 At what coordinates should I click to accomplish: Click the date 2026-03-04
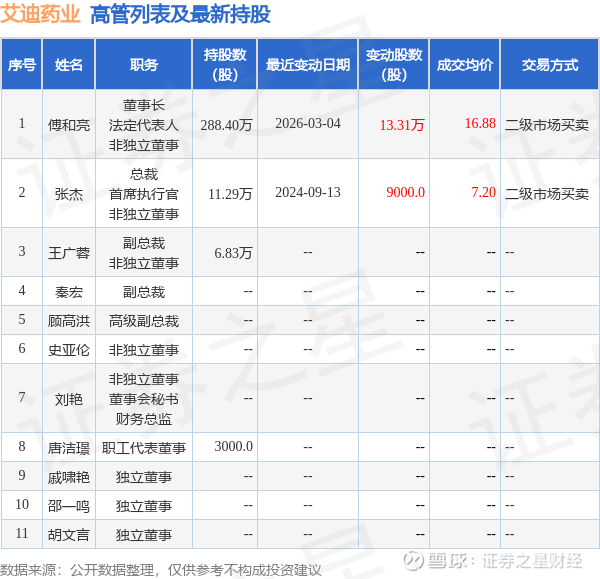coord(308,123)
